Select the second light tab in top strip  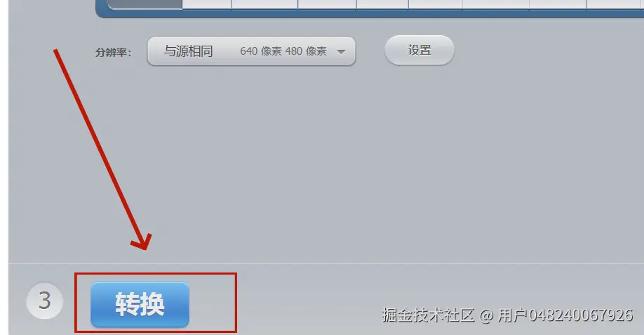click(x=265, y=4)
